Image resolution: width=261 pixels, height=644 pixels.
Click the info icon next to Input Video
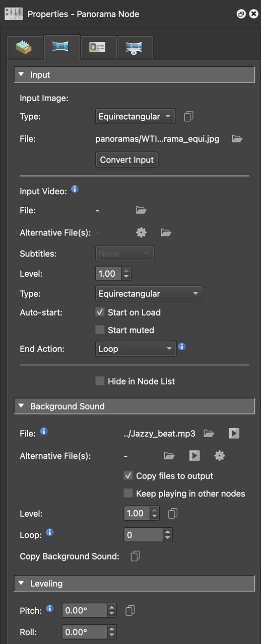coord(75,190)
